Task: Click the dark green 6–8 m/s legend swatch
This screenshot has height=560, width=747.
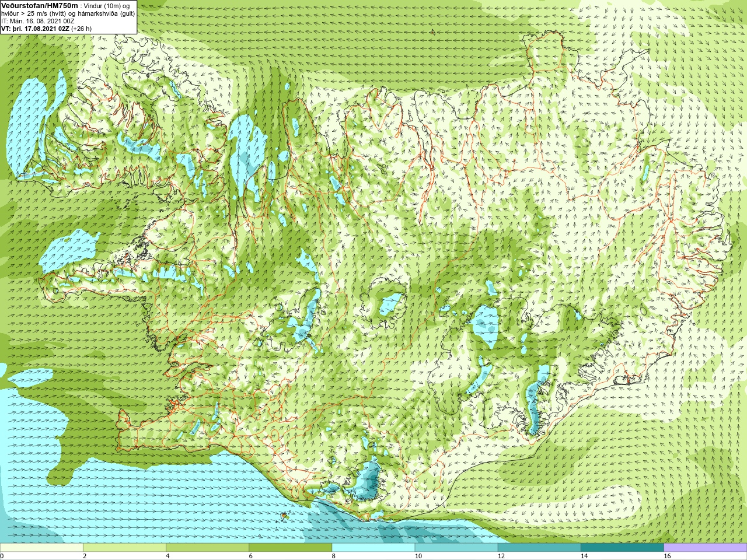Action: [290, 548]
